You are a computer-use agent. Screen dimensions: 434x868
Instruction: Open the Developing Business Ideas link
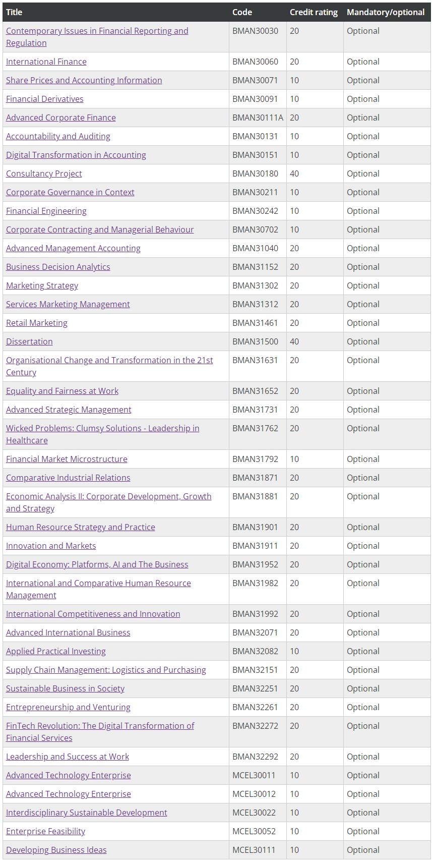click(x=56, y=850)
